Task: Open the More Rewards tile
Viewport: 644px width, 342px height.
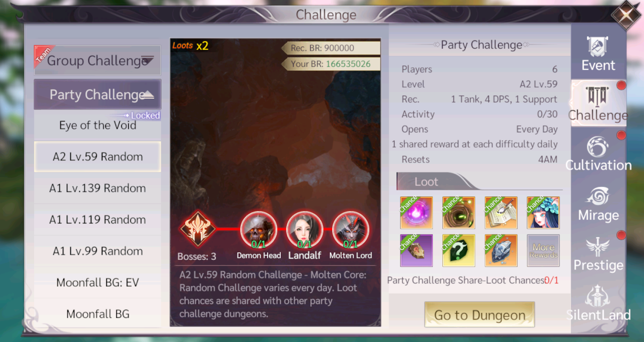Action: 543,250
